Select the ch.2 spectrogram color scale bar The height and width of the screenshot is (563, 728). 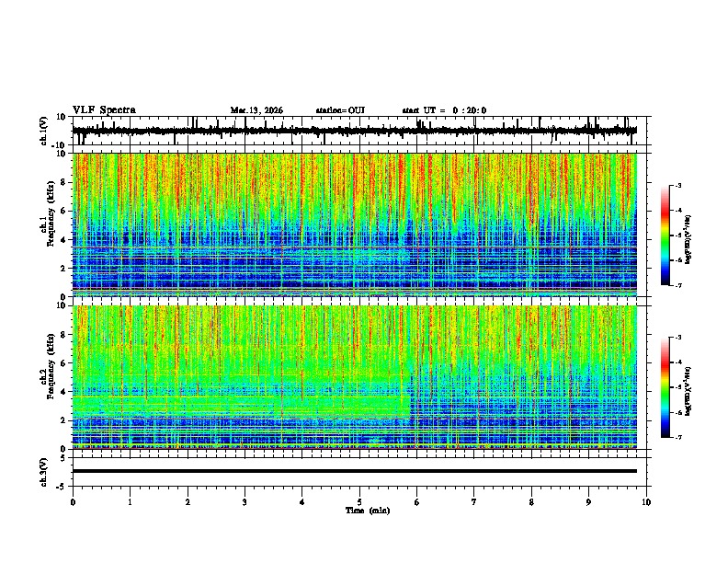[x=665, y=387]
